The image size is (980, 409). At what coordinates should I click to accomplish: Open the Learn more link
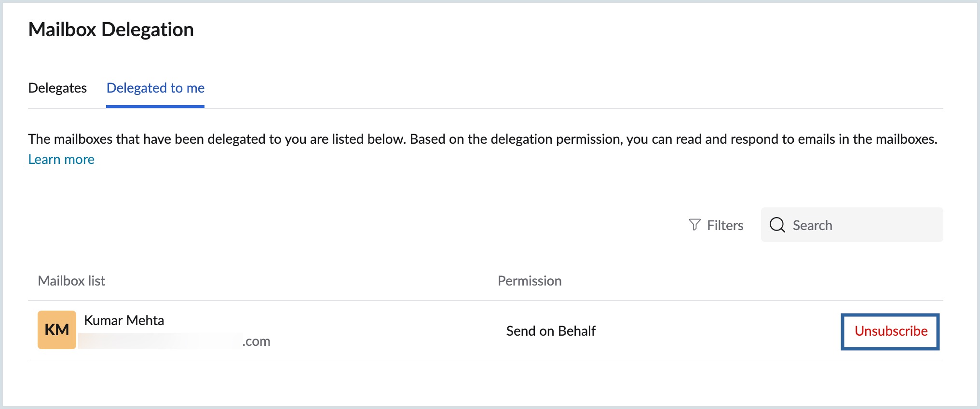61,159
